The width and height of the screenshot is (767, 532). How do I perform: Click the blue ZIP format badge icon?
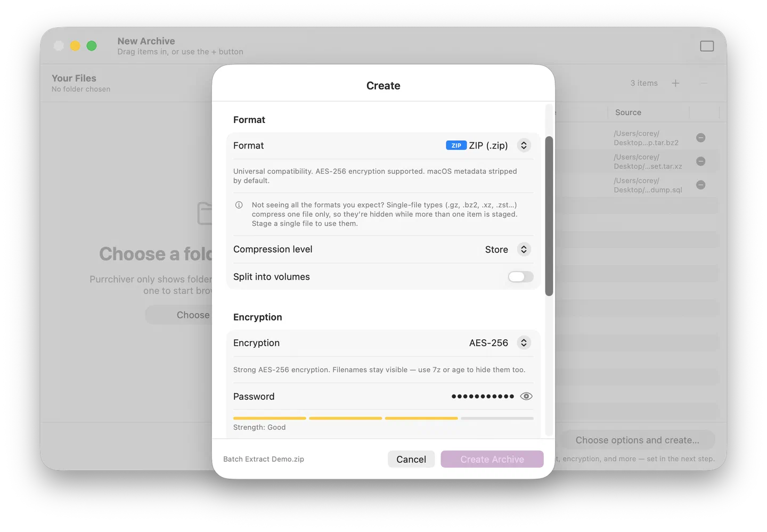pos(456,145)
